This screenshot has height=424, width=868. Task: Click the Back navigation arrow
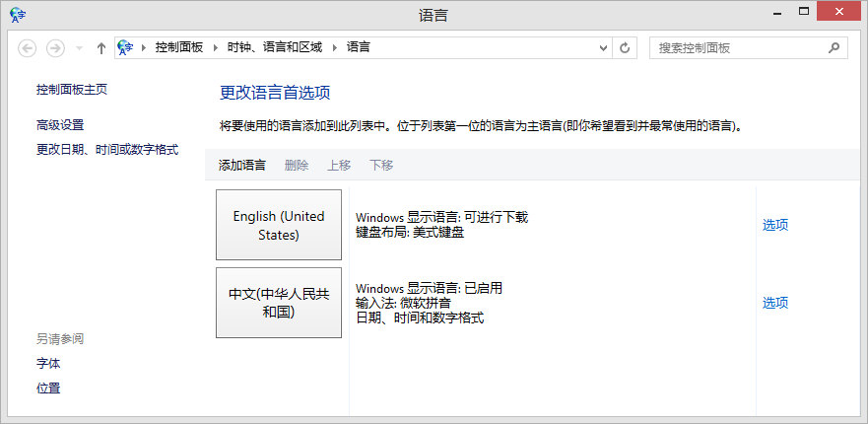click(x=28, y=47)
